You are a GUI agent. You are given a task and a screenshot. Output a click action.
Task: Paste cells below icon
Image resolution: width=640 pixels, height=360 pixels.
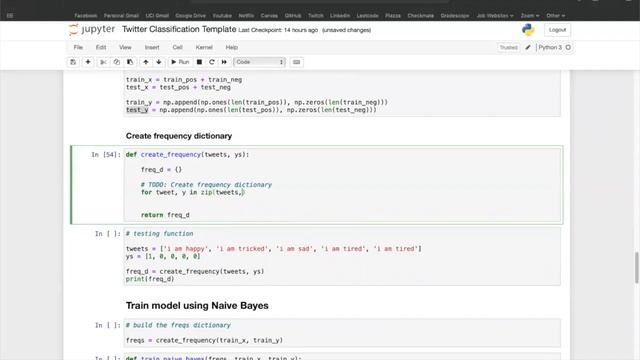coord(130,62)
